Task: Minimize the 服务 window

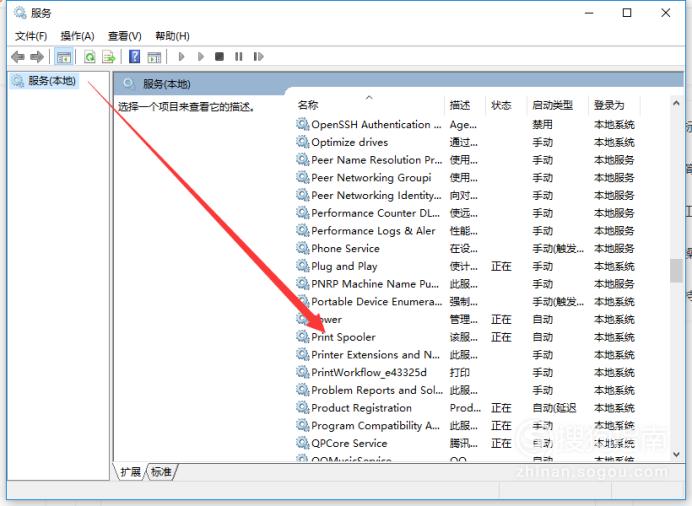Action: (x=589, y=13)
